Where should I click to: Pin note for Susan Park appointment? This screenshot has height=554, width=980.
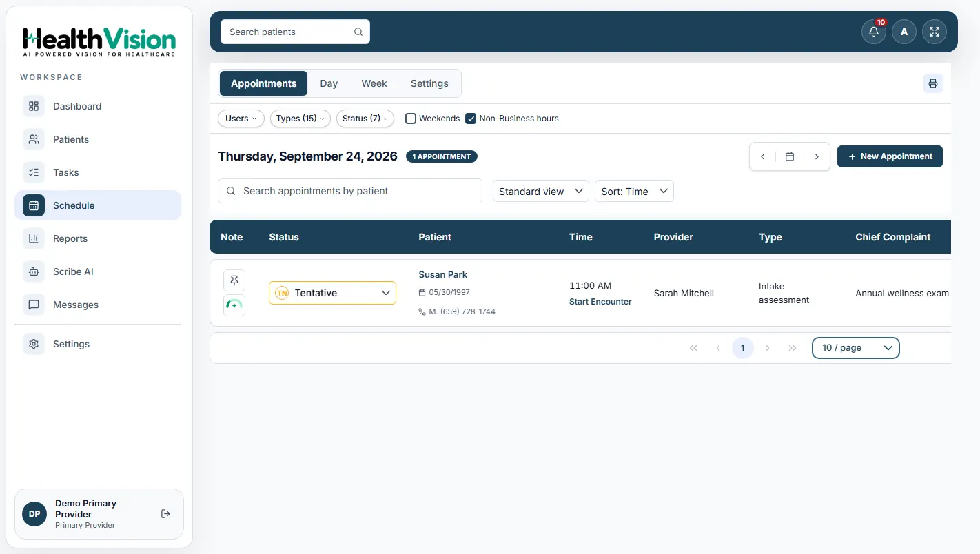pos(234,280)
